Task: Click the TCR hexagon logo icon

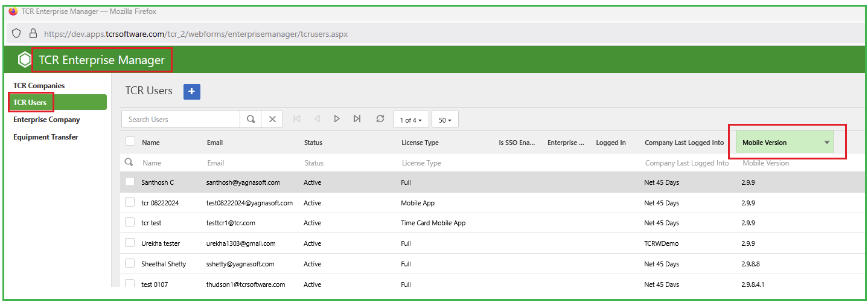Action: pyautogui.click(x=24, y=60)
